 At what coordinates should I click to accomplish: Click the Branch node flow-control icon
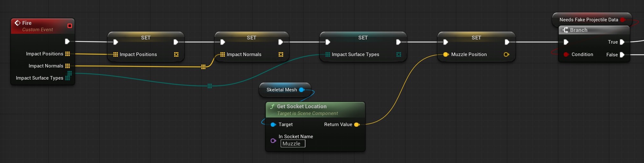coord(565,30)
